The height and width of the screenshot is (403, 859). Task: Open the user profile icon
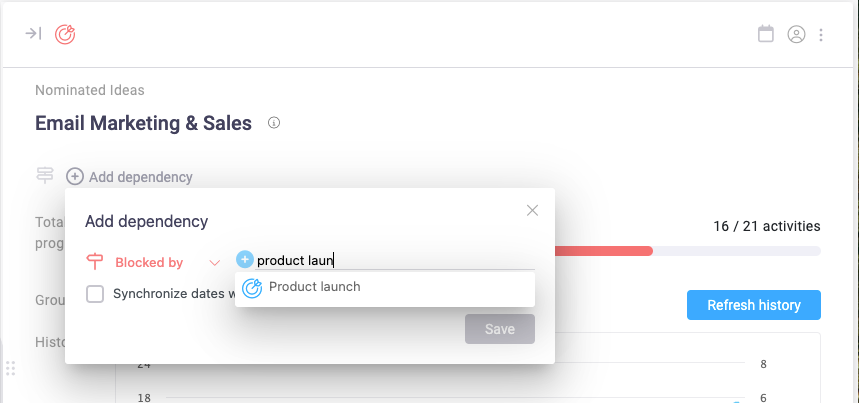click(x=796, y=34)
